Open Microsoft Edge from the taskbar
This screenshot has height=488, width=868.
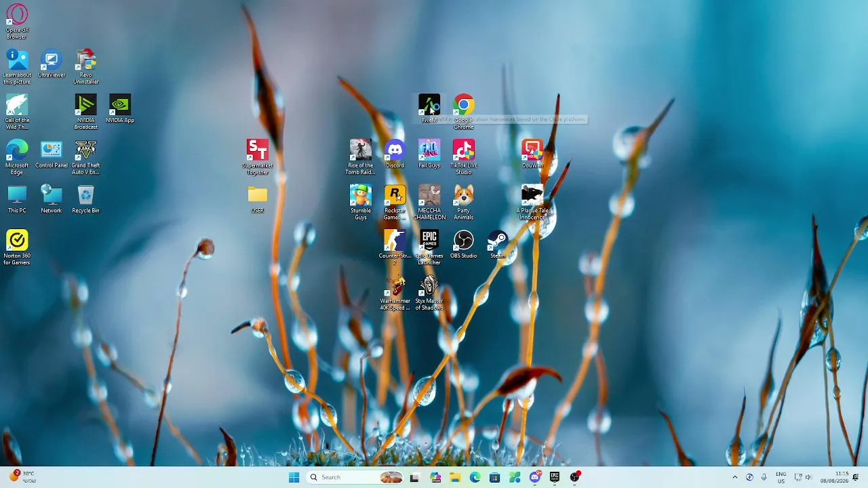tap(475, 477)
